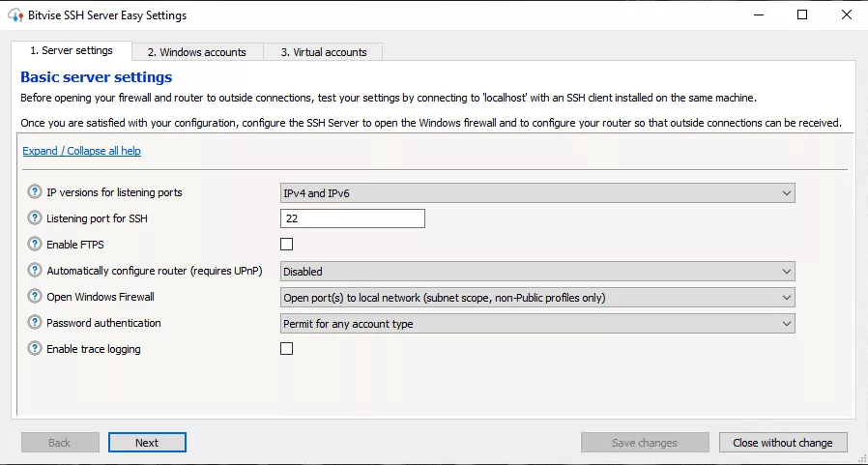Click the Listening port for SSH field
The image size is (868, 465).
(353, 219)
